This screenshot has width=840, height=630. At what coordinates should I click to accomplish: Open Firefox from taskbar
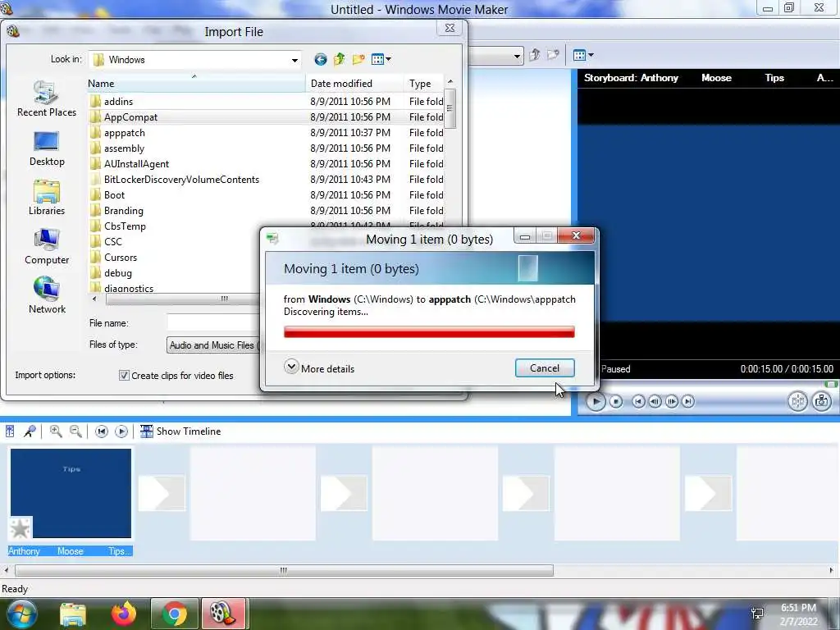tap(124, 614)
